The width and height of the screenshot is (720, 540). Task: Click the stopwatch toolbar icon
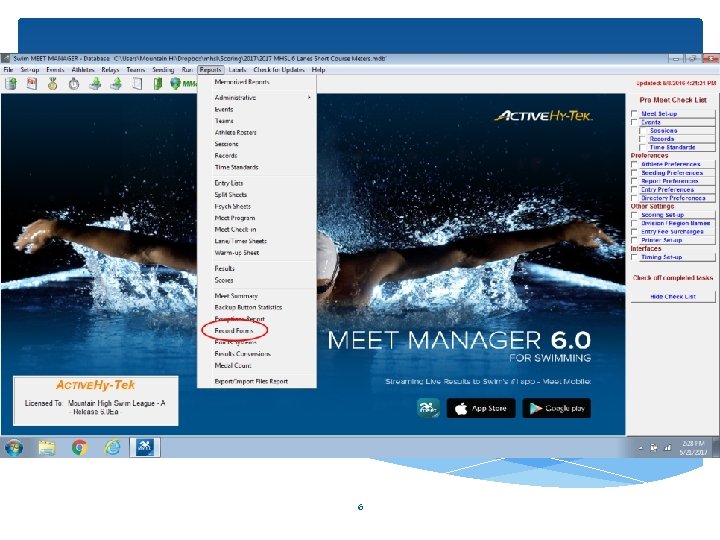tap(74, 84)
